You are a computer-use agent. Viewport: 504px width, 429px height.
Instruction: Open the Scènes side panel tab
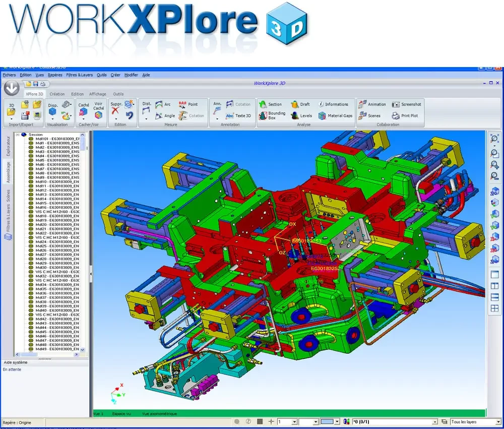pyautogui.click(x=8, y=196)
